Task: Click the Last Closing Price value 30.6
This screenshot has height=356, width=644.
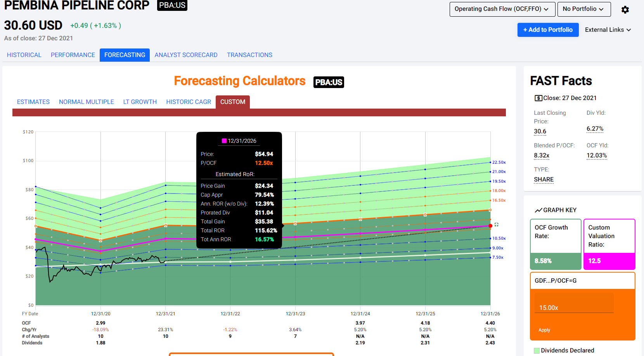Action: pos(540,131)
